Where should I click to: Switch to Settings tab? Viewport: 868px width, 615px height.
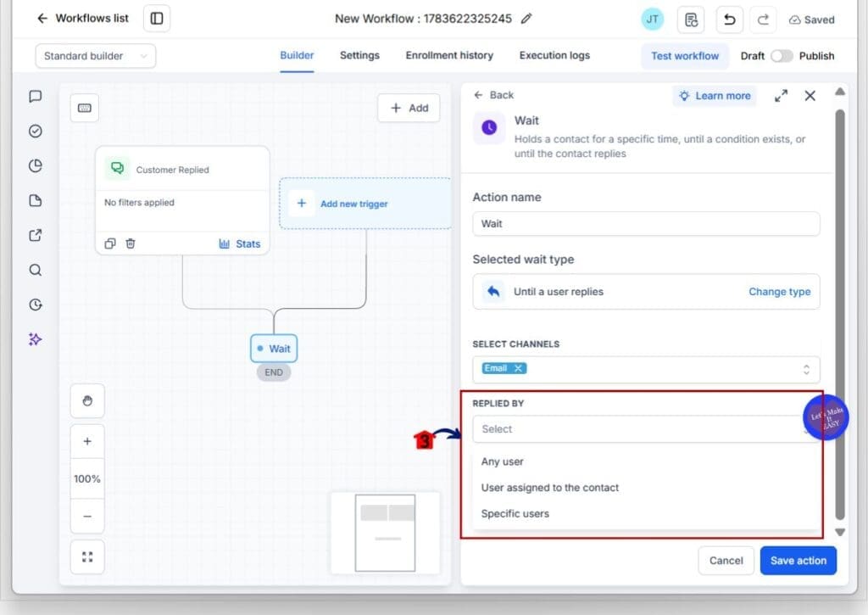(x=359, y=55)
